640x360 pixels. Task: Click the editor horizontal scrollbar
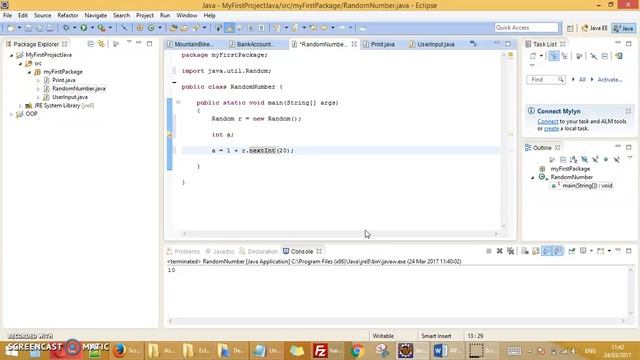(x=340, y=234)
